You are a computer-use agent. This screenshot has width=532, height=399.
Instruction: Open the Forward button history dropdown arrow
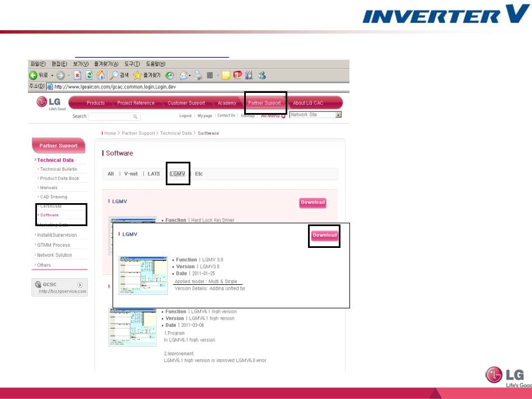[x=69, y=75]
